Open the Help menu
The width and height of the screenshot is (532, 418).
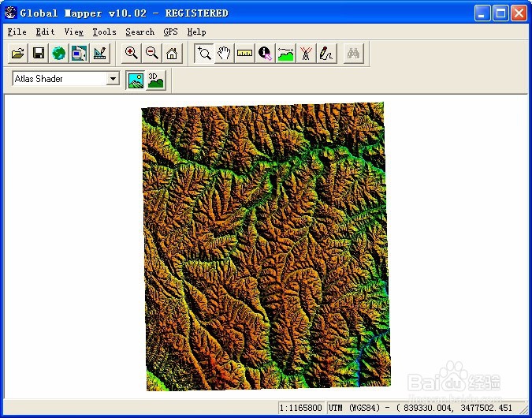coord(196,32)
